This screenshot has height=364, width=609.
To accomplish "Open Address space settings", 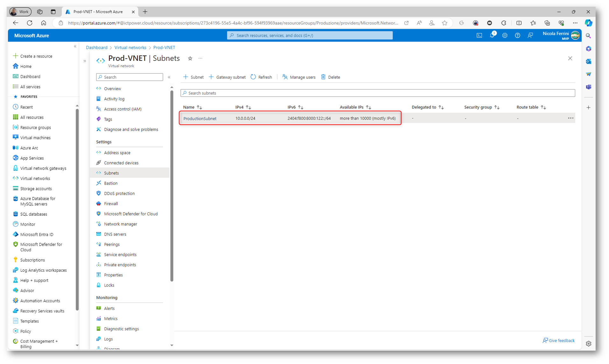I will (117, 152).
